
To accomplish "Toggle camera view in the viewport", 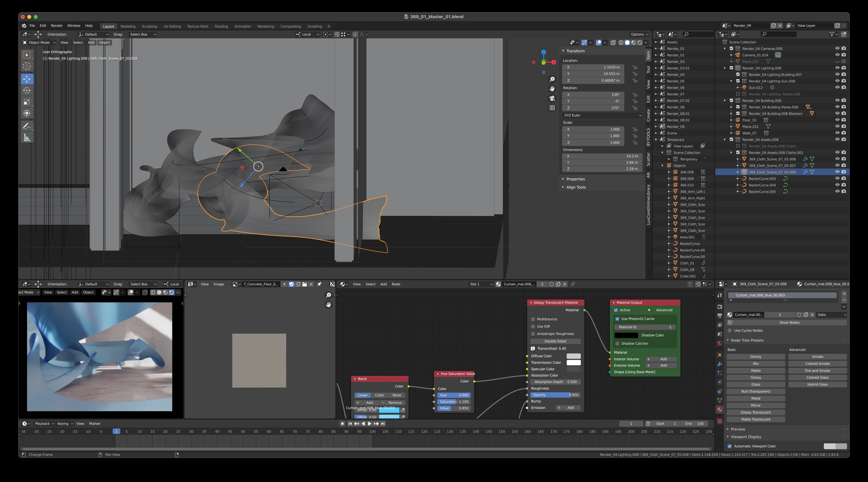I will tap(552, 98).
